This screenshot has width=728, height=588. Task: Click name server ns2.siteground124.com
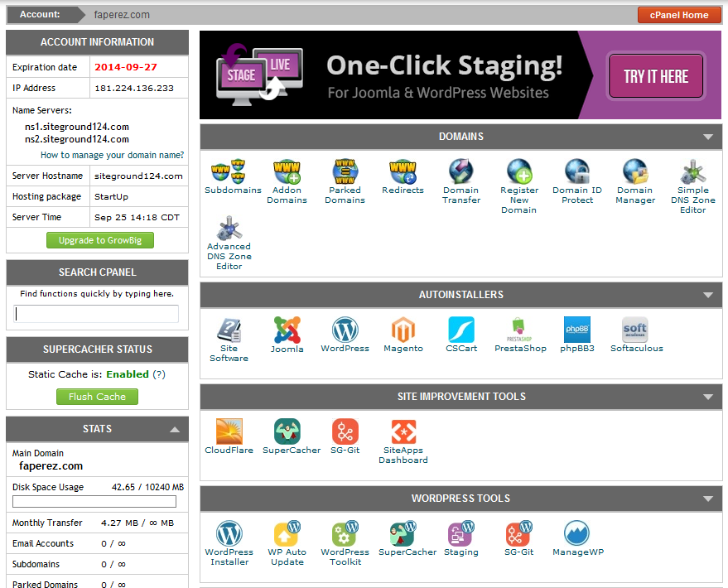pos(77,139)
